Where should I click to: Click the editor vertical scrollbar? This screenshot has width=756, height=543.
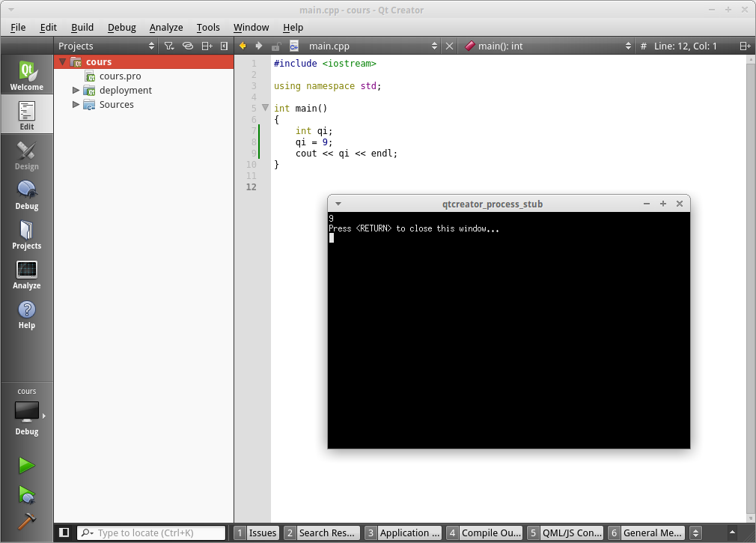[750, 288]
